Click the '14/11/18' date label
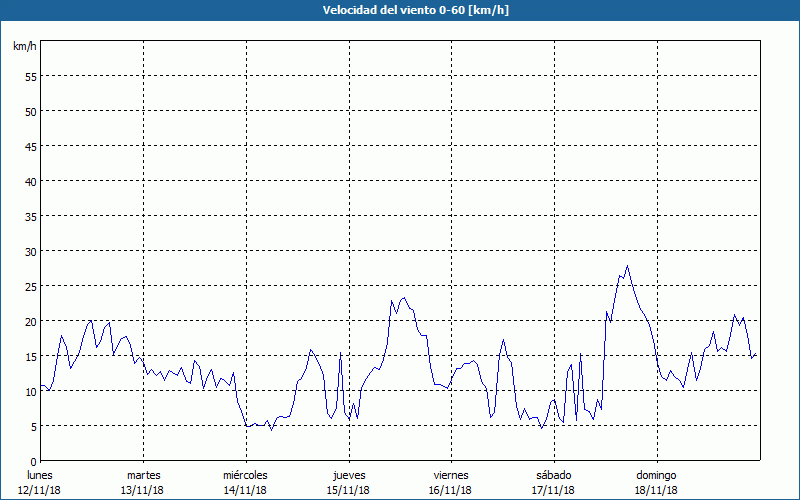 pyautogui.click(x=245, y=490)
